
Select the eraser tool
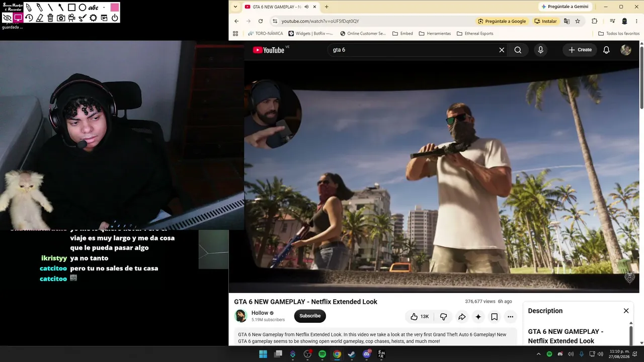39,18
